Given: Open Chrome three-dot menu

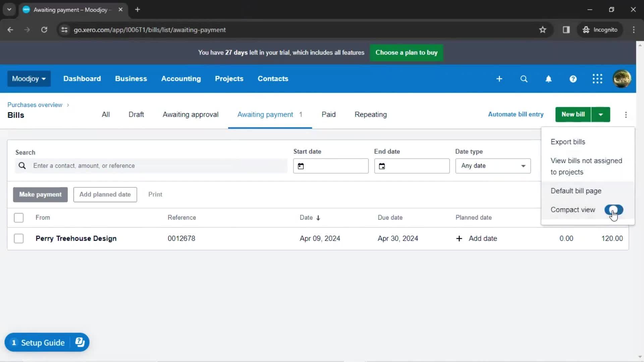Looking at the screenshot, I should coord(634,30).
